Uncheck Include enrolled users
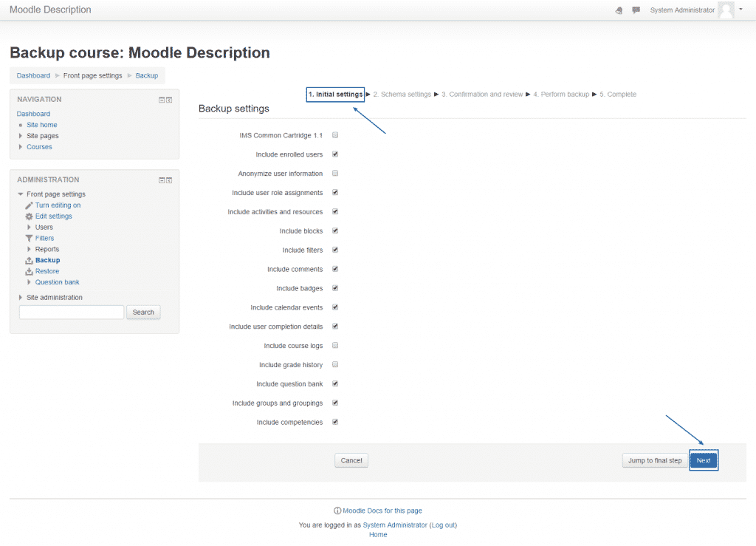Viewport: 756px width, 546px height. click(335, 154)
